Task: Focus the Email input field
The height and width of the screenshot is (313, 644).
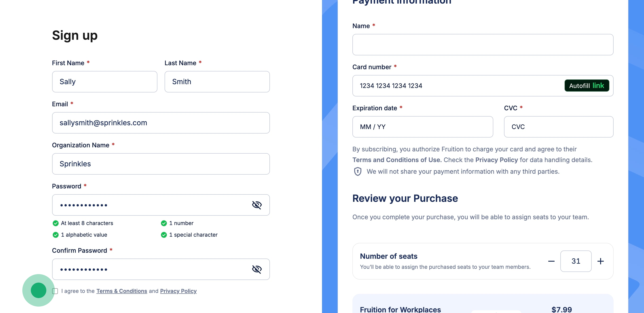Action: pos(161,123)
